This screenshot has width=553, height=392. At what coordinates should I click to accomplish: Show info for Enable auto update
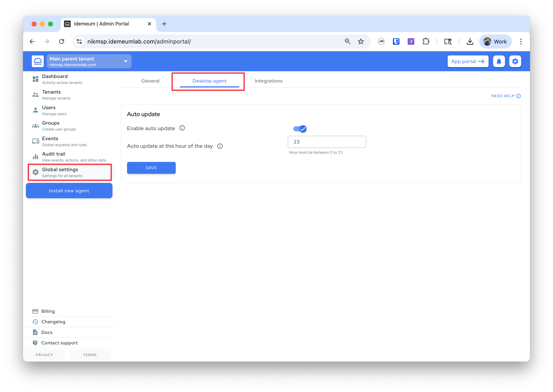[x=182, y=128]
